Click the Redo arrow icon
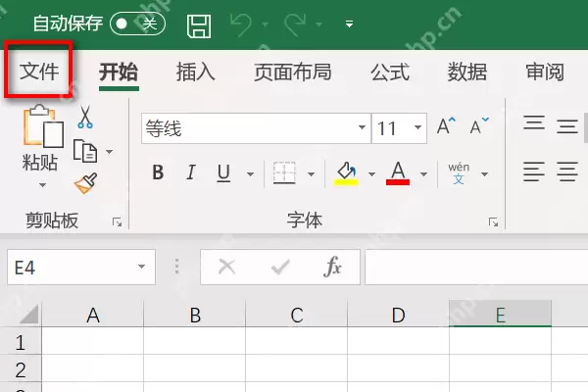This screenshot has width=588, height=392. [x=295, y=24]
